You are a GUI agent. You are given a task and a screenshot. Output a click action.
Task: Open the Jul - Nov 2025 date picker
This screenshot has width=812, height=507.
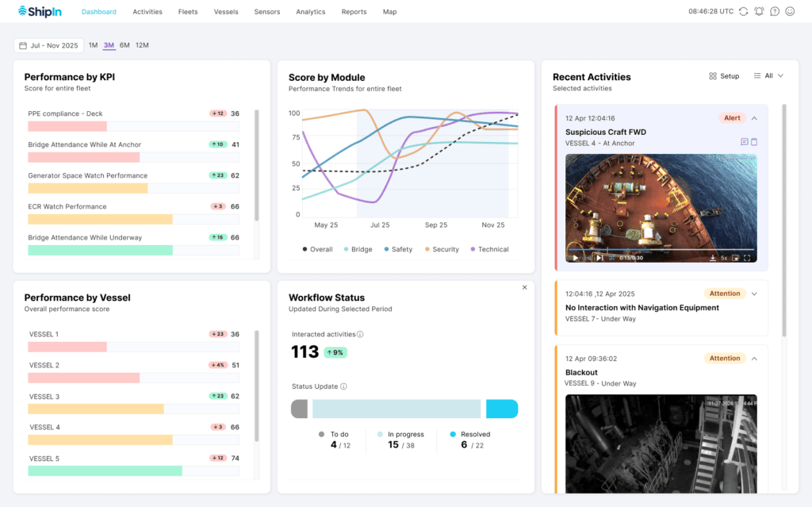point(48,45)
